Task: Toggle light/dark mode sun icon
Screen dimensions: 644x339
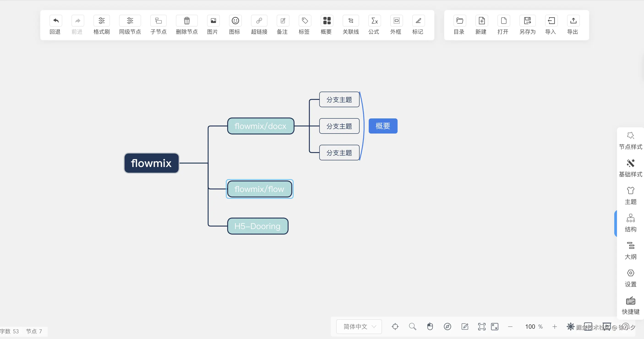Action: (570, 326)
